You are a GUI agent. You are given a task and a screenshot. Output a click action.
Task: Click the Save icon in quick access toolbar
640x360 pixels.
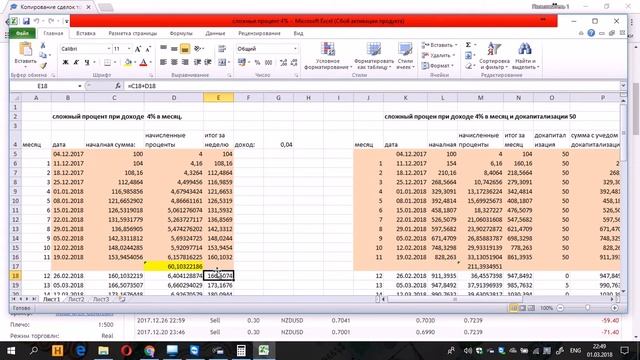[x=26, y=21]
